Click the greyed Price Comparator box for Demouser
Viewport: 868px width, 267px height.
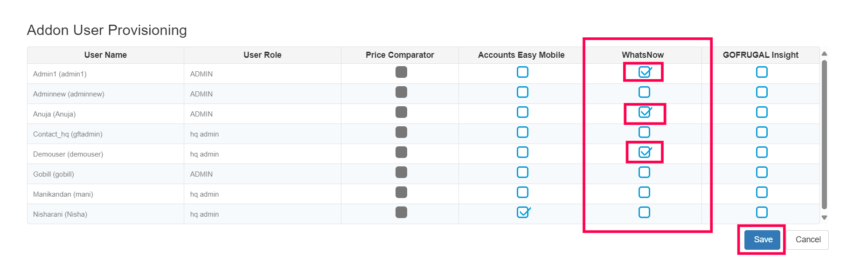tap(401, 152)
